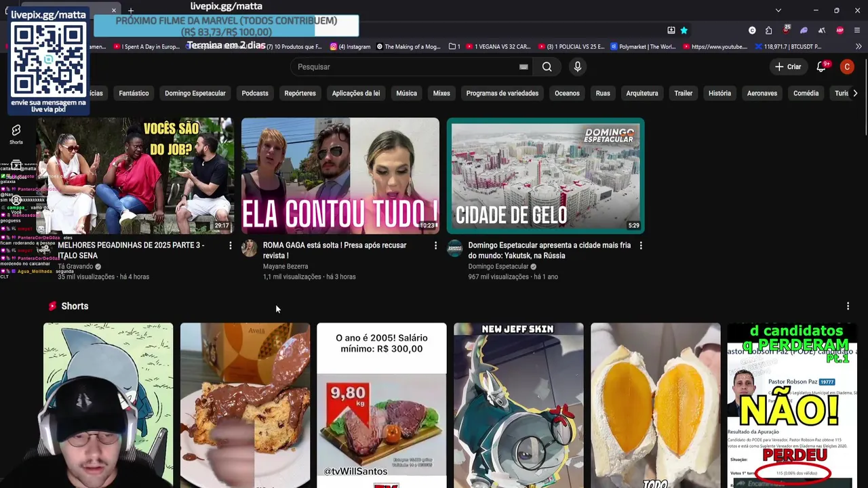
Task: Select the Música category chip
Action: [406, 93]
